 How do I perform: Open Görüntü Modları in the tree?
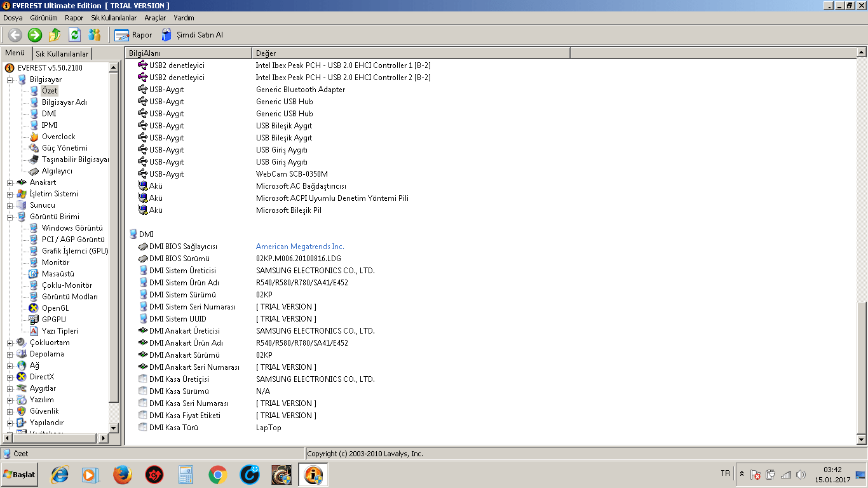coord(70,297)
